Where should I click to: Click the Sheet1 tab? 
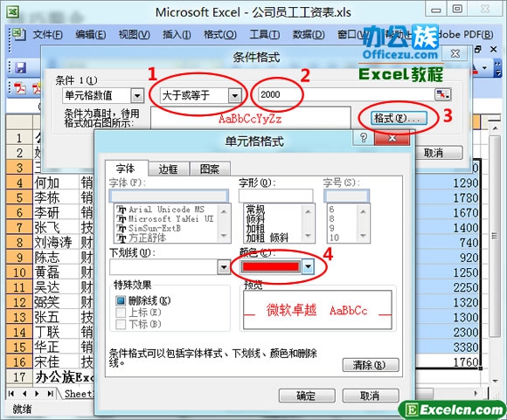(79, 394)
